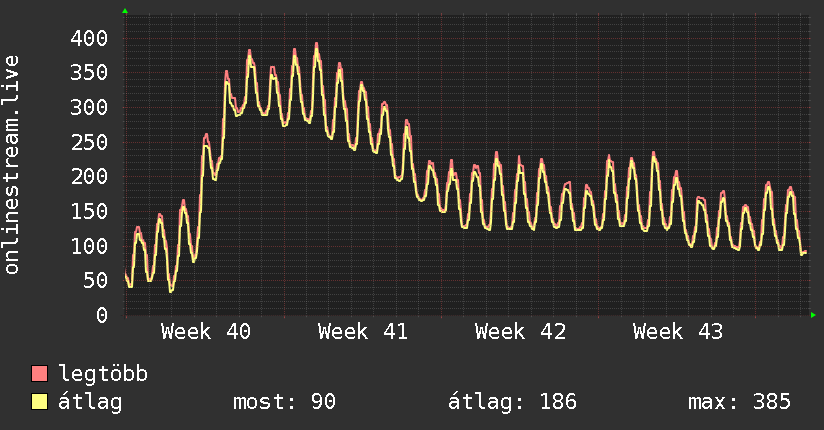The height and width of the screenshot is (430, 824).
Task: Click the 400 y-axis tick label
Action: click(89, 38)
